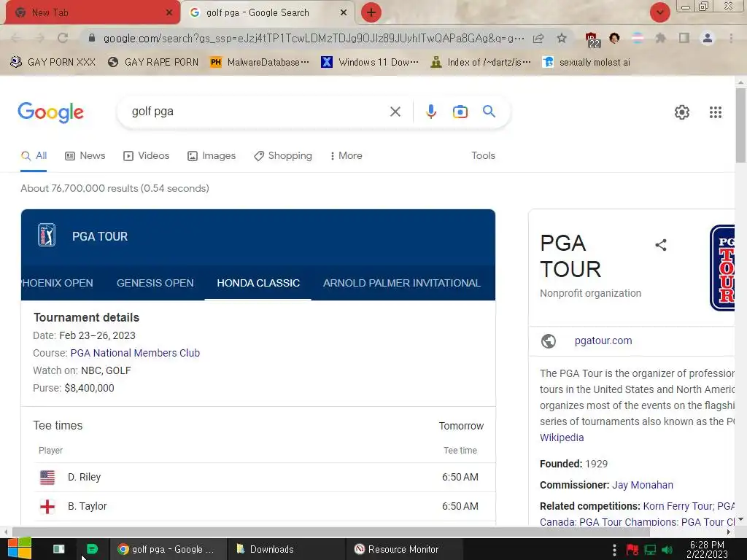The image size is (747, 560).
Task: Switch to Shopping results
Action: point(283,156)
